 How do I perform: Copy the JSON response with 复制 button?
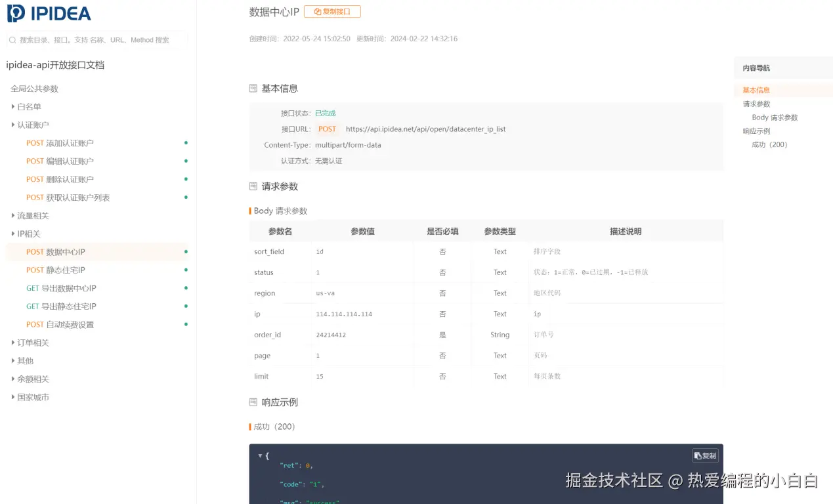[x=706, y=455]
